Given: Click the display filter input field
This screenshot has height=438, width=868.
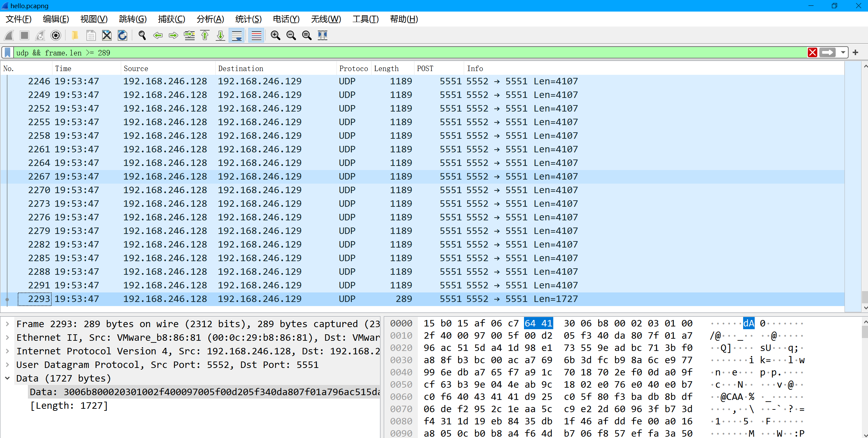Looking at the screenshot, I should 408,53.
